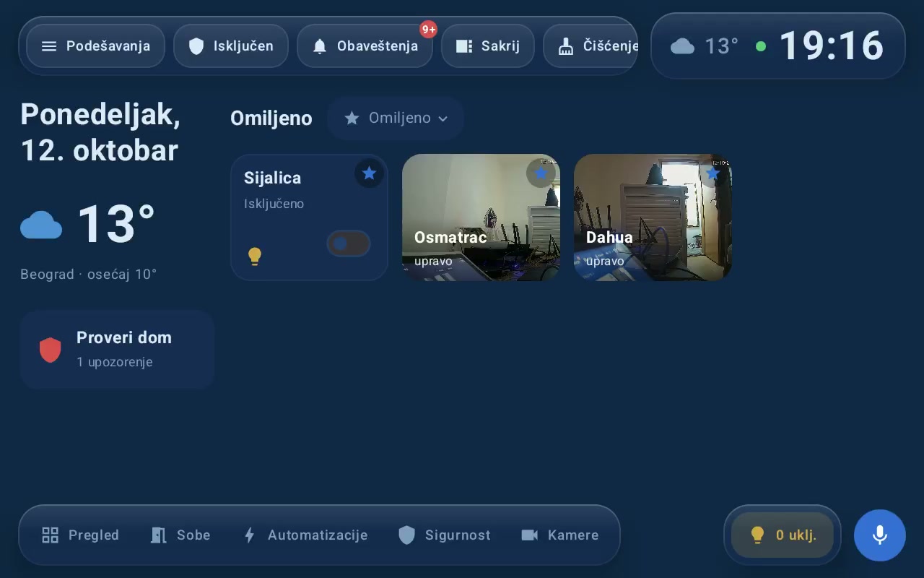
Task: Click the Čišćenje broom icon
Action: click(566, 46)
